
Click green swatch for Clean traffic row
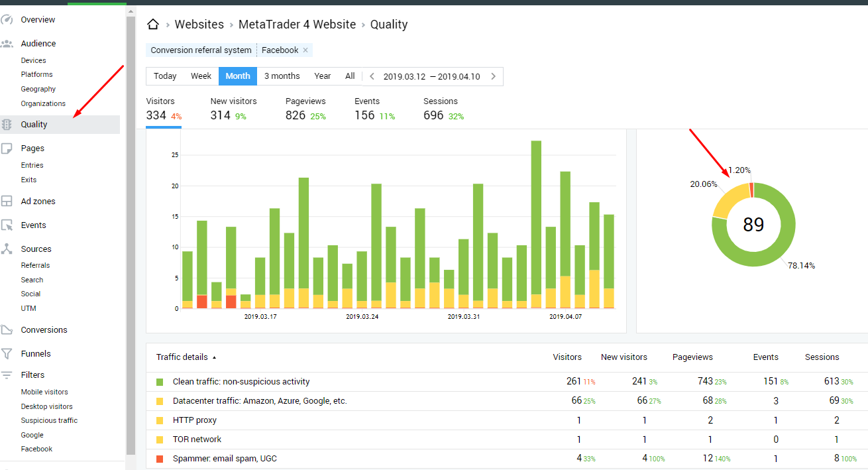160,382
